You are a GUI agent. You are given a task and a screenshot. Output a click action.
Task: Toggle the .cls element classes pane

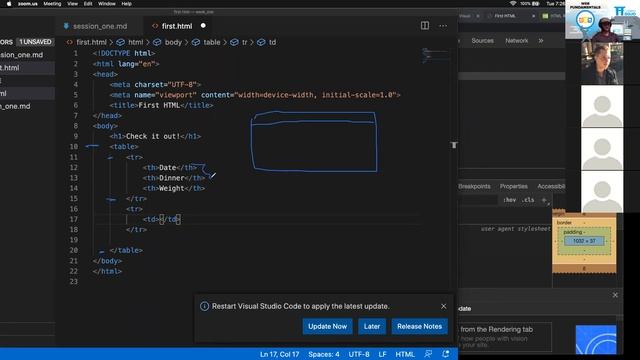point(528,200)
